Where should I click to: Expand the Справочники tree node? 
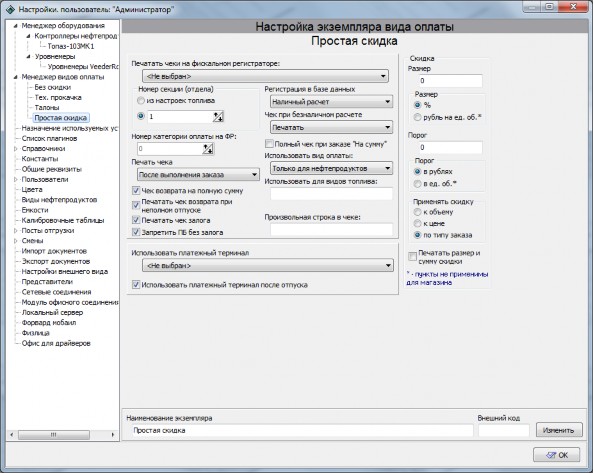[16, 149]
